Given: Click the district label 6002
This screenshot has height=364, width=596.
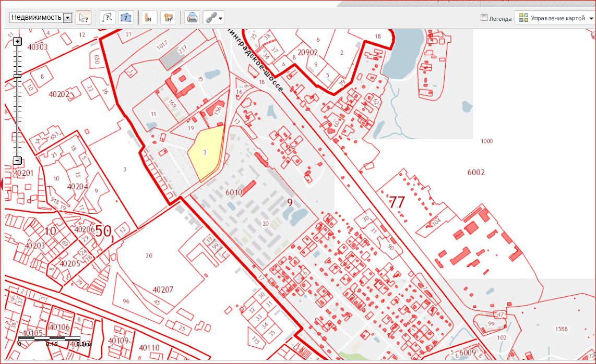Looking at the screenshot, I should (x=475, y=172).
